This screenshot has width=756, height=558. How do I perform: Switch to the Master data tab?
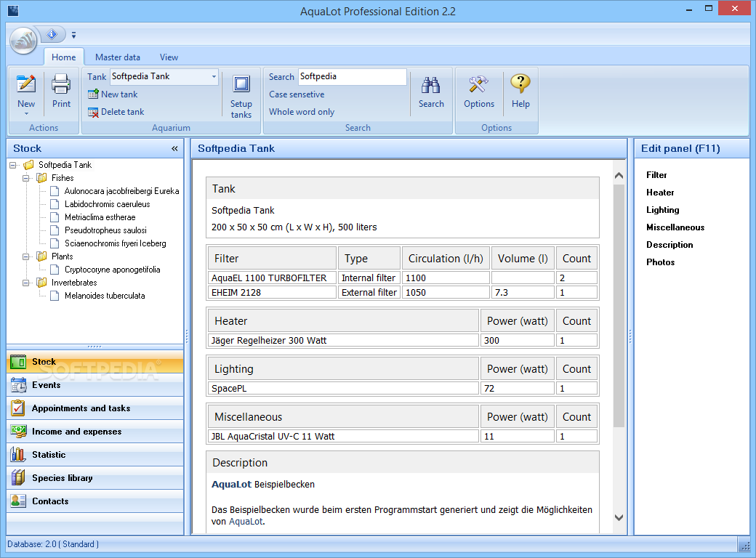click(x=118, y=57)
